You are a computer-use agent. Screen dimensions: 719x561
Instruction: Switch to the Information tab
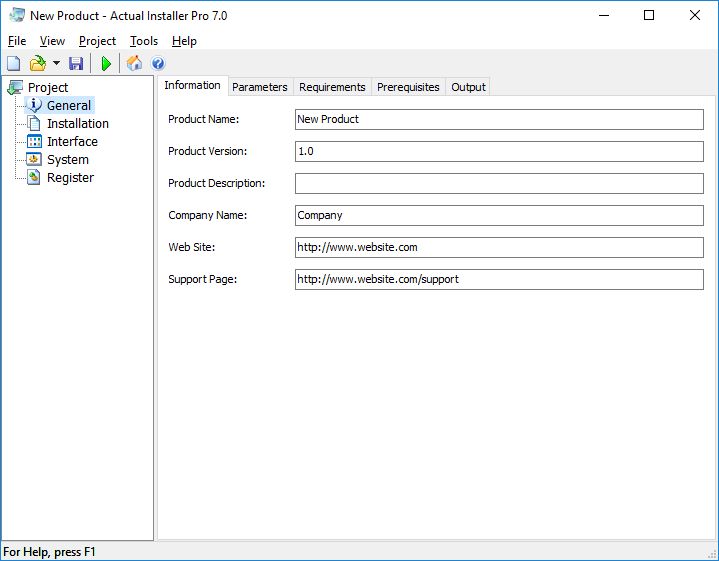(x=193, y=86)
